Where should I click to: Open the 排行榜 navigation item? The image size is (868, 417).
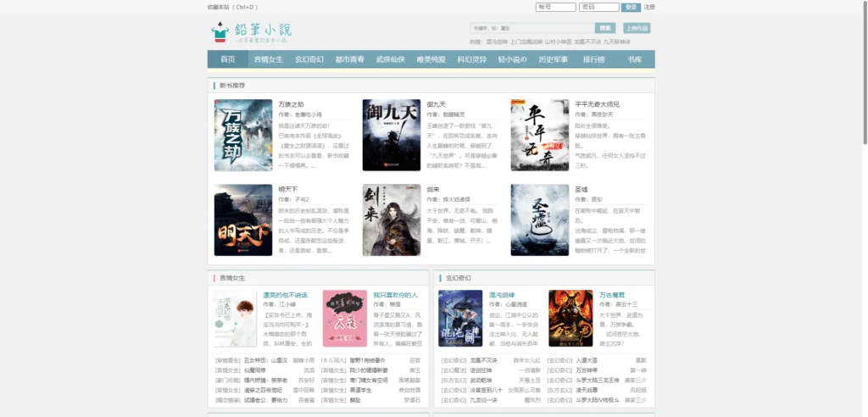(x=593, y=59)
